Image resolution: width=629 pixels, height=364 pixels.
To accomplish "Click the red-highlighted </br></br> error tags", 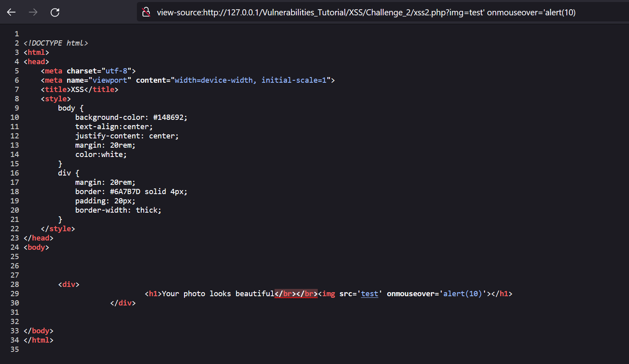I will (296, 294).
